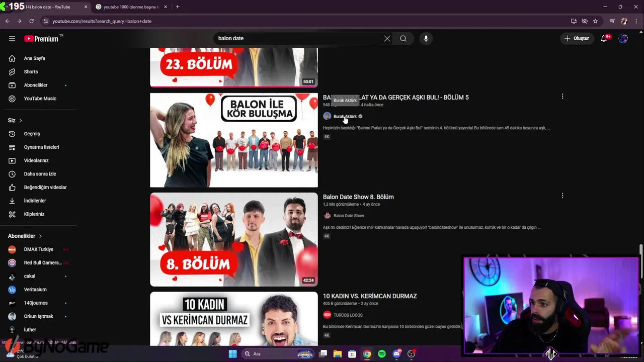Open more options for Balon Date Show 8
This screenshot has height=362, width=644.
[x=562, y=196]
